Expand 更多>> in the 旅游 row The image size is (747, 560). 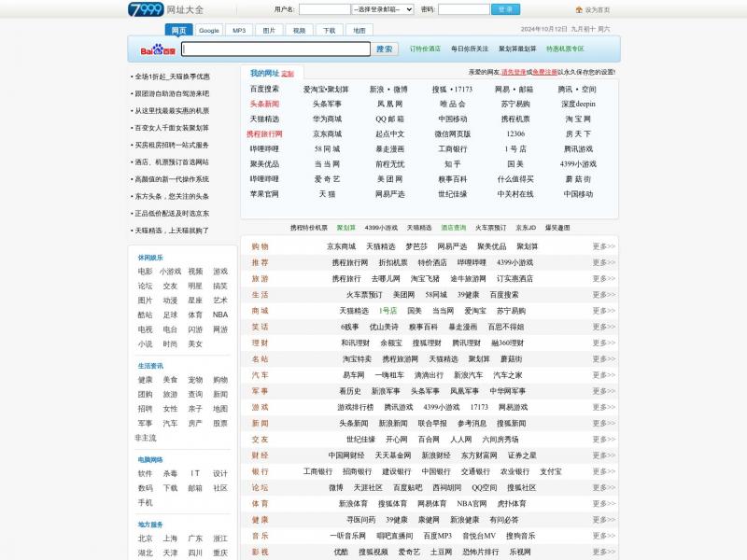click(603, 278)
